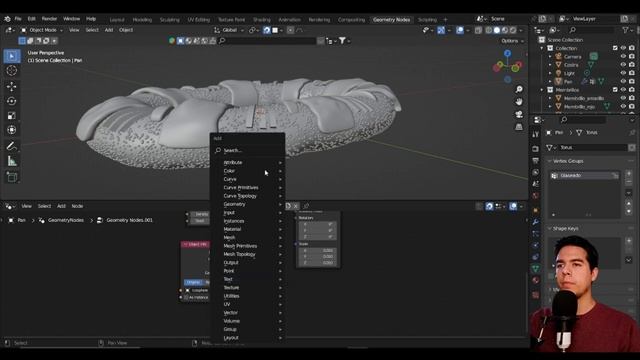Open the Geometry submenu in Add menu

pos(248,204)
